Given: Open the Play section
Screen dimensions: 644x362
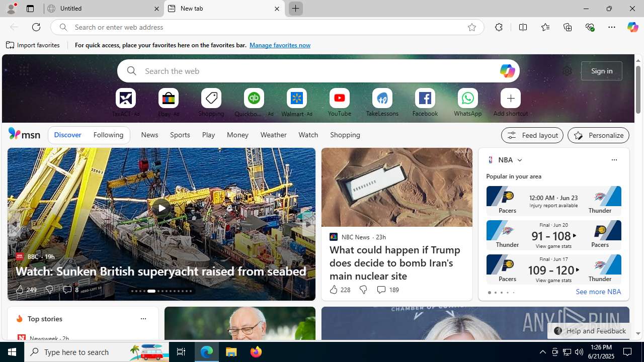Looking at the screenshot, I should tap(208, 135).
